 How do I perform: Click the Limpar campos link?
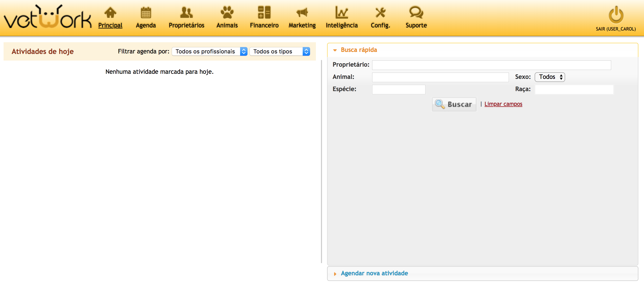pyautogui.click(x=503, y=104)
